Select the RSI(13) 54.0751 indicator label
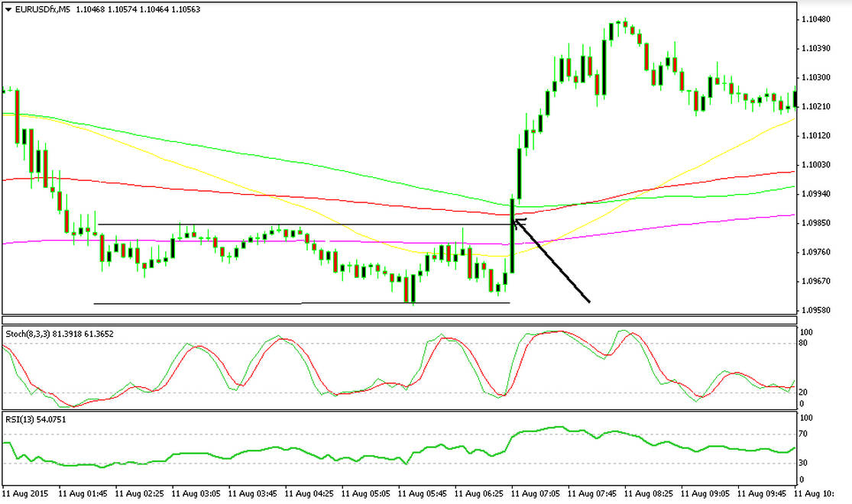 coord(36,419)
